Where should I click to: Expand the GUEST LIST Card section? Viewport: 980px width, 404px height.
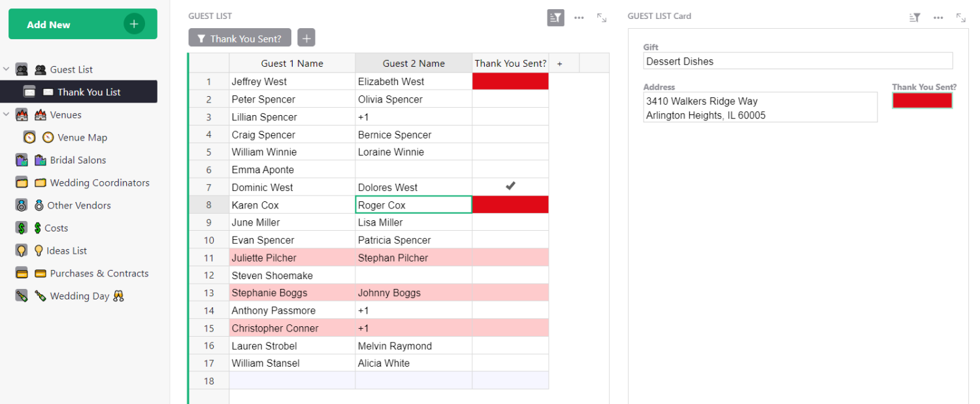coord(961,18)
